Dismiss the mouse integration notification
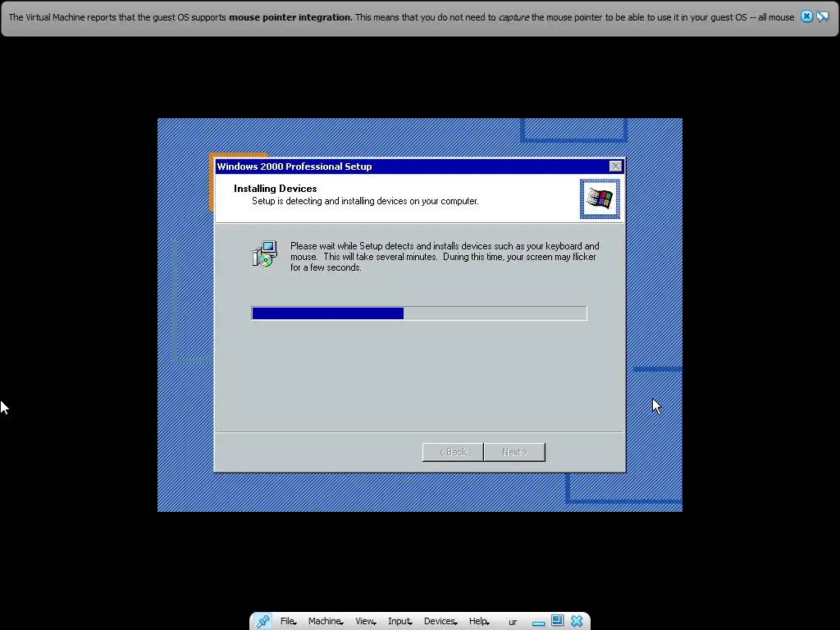The height and width of the screenshot is (630, 840). tap(806, 16)
